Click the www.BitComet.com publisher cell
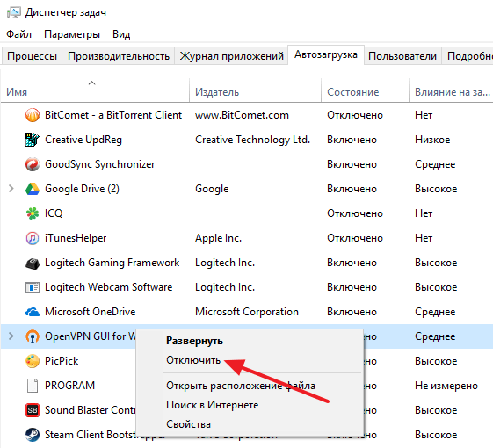 (242, 115)
